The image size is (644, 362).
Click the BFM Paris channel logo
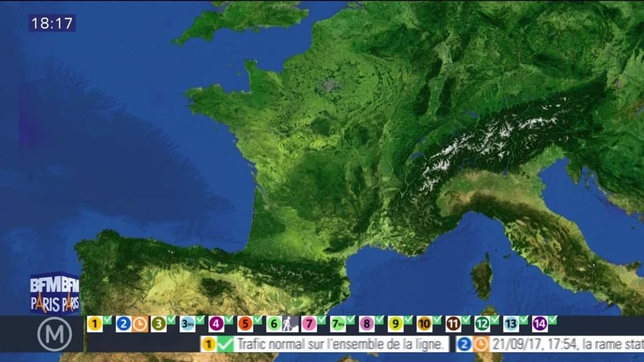click(55, 293)
